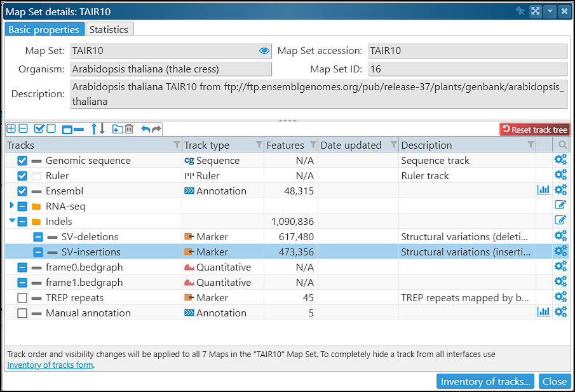The image size is (575, 392).
Task: Toggle eye icon in Map Set field
Action: coord(264,51)
